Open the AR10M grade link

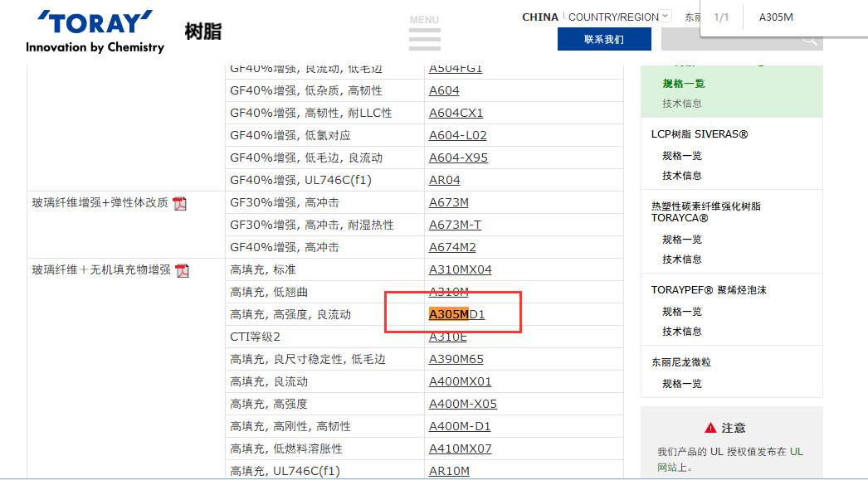pyautogui.click(x=449, y=471)
